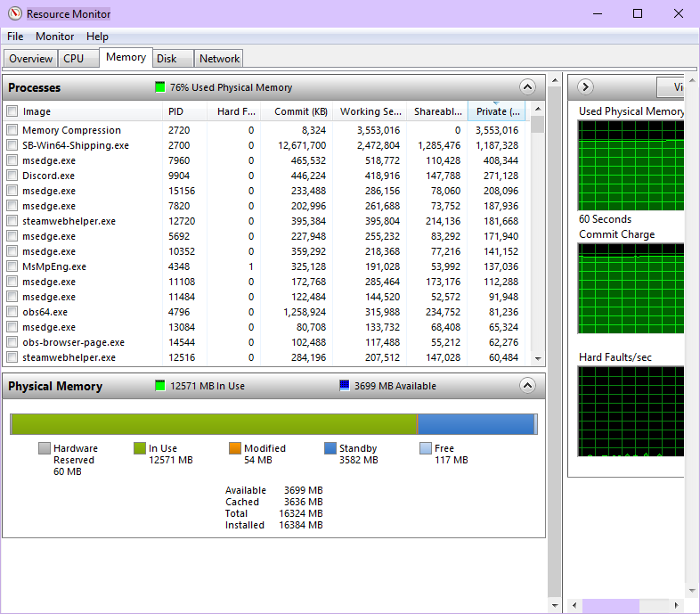
Task: Check the Discord.exe checkbox
Action: tap(12, 176)
